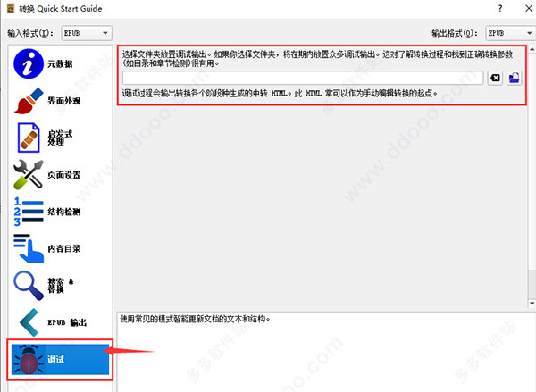The image size is (536, 392).
Task: Click the scrollbar down arrow in options panel
Action: pyautogui.click(x=532, y=303)
